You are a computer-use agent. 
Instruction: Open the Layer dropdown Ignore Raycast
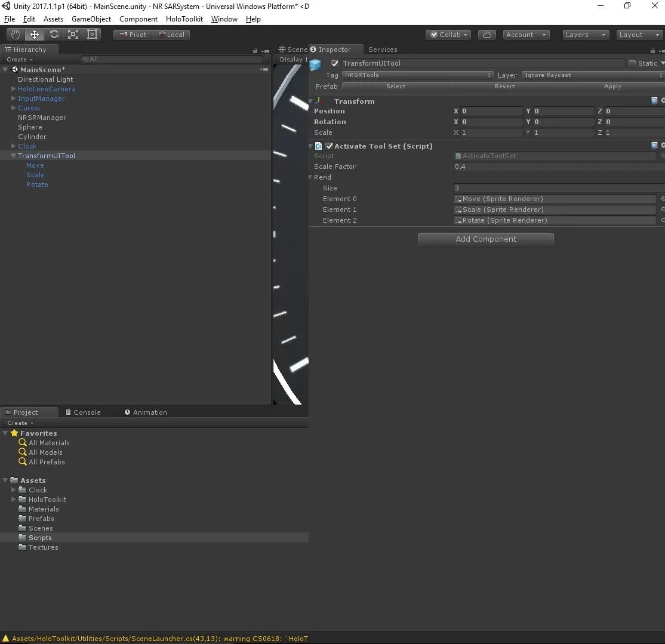coord(593,75)
